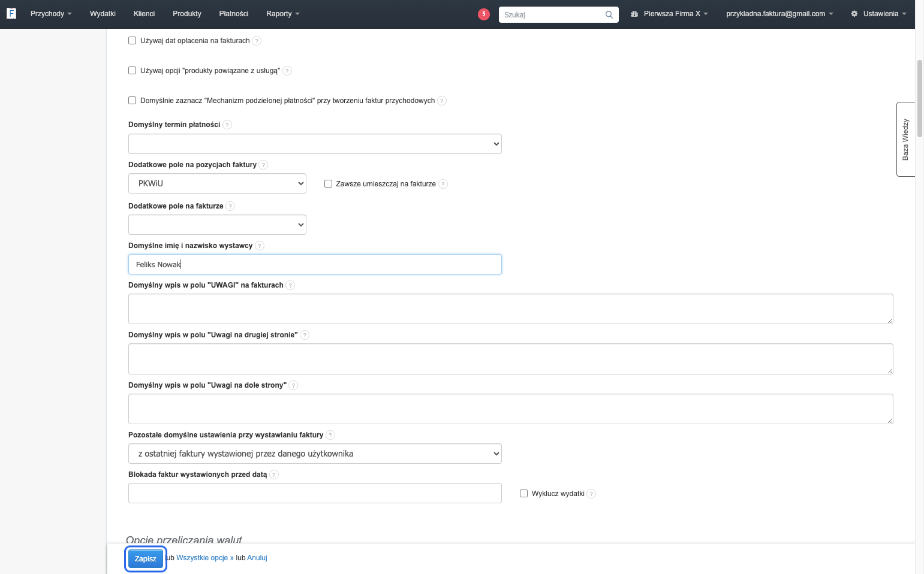Viewport: 924px width, 574px height.
Task: Click the 'Uwagi na drugiej stronie' text area
Action: (511, 359)
